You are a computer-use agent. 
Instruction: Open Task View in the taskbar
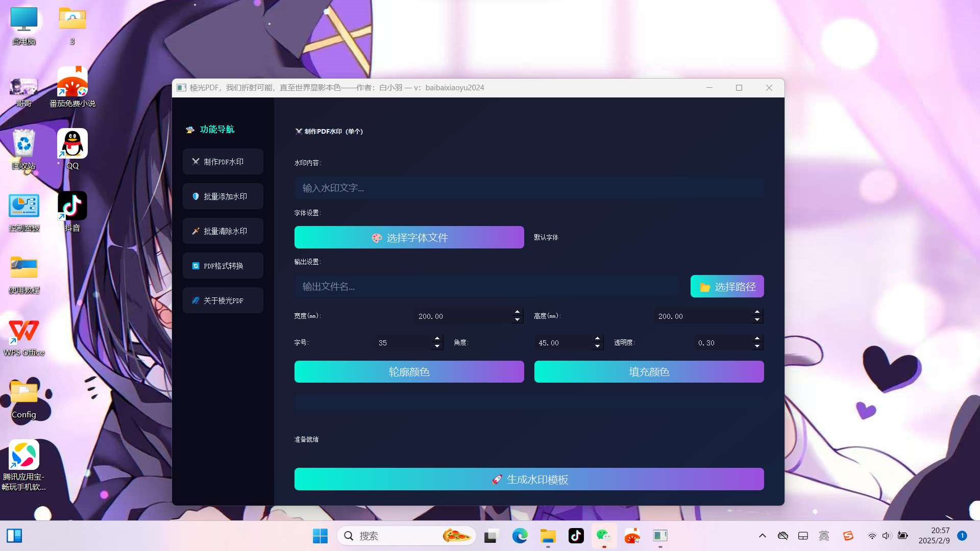tap(491, 536)
